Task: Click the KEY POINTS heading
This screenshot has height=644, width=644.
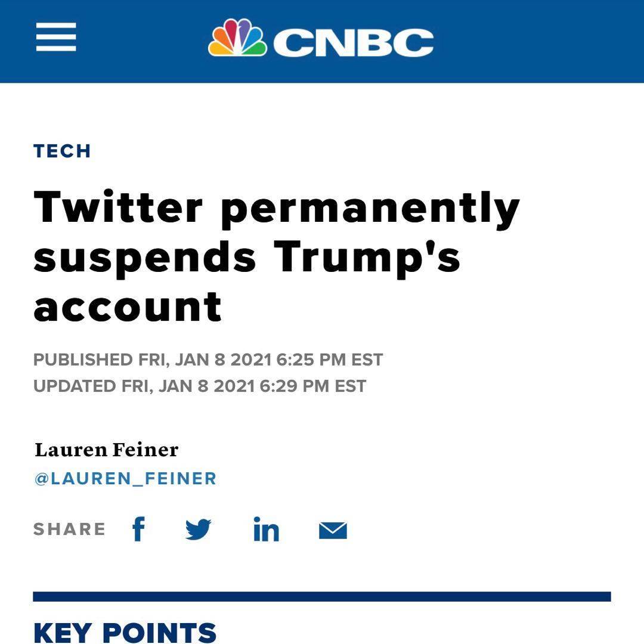Action: coord(125,632)
